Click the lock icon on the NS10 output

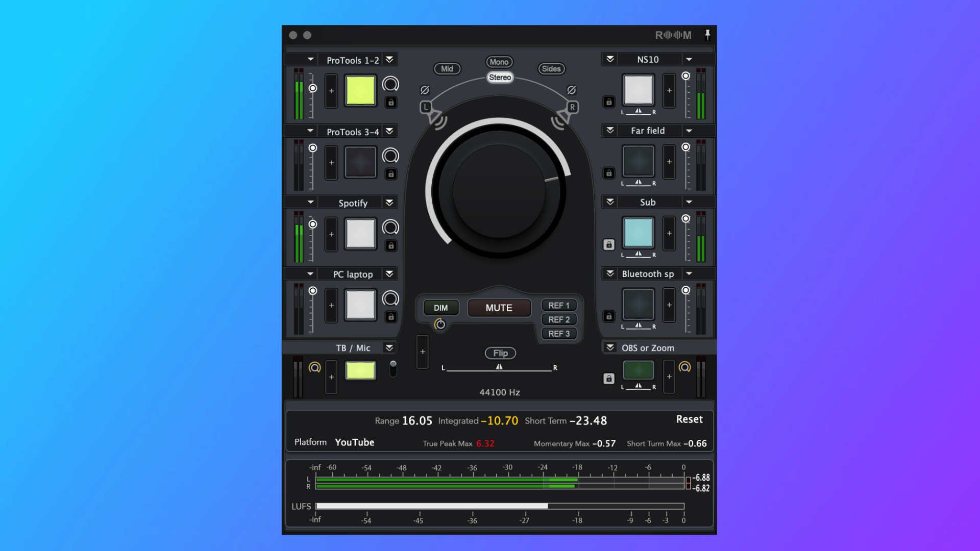click(x=609, y=102)
